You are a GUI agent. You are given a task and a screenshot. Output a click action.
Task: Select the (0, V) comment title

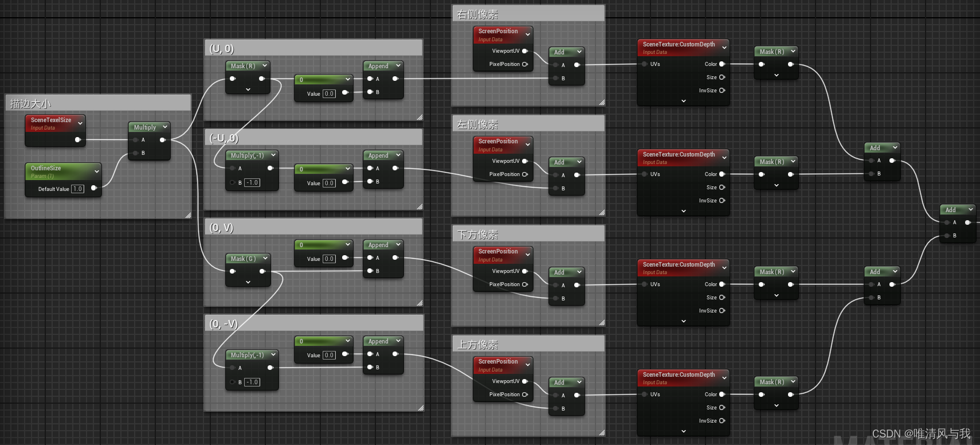[222, 228]
